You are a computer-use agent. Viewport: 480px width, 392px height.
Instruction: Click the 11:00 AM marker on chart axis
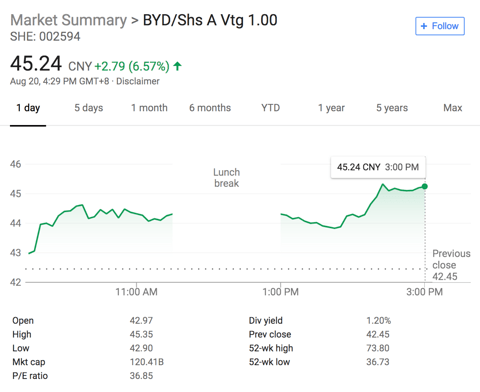136,292
